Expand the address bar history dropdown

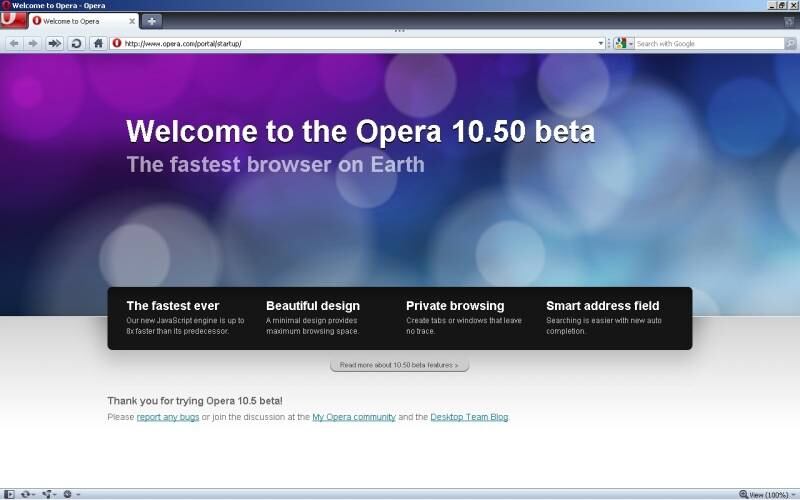click(x=601, y=43)
